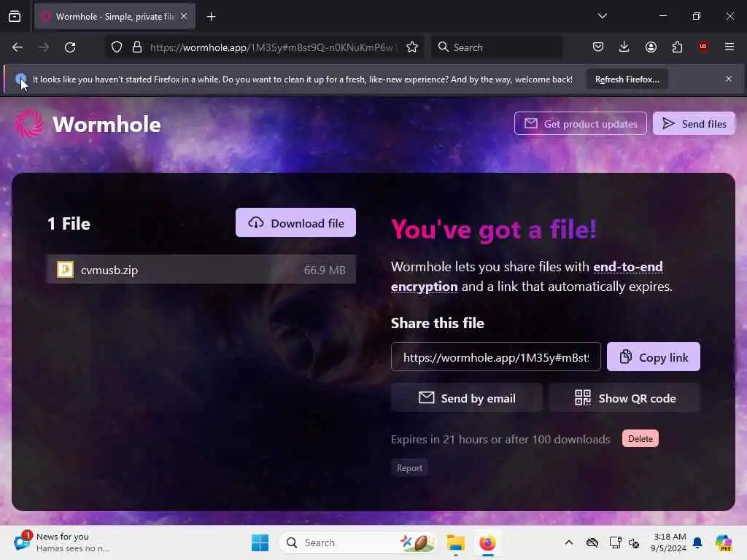Open the extensions puzzle icon
Viewport: 747px width, 560px height.
(677, 47)
